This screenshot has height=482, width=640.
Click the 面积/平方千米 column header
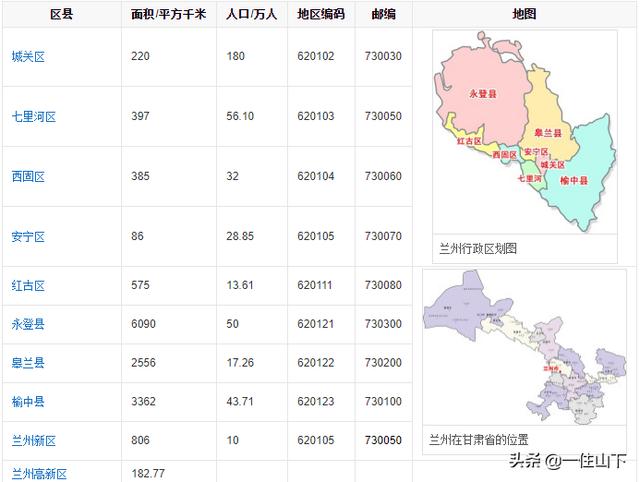[169, 14]
